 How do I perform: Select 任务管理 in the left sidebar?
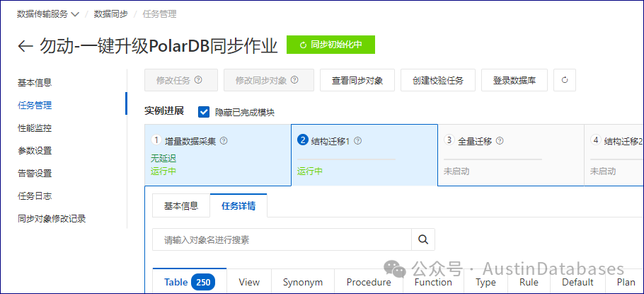(35, 106)
